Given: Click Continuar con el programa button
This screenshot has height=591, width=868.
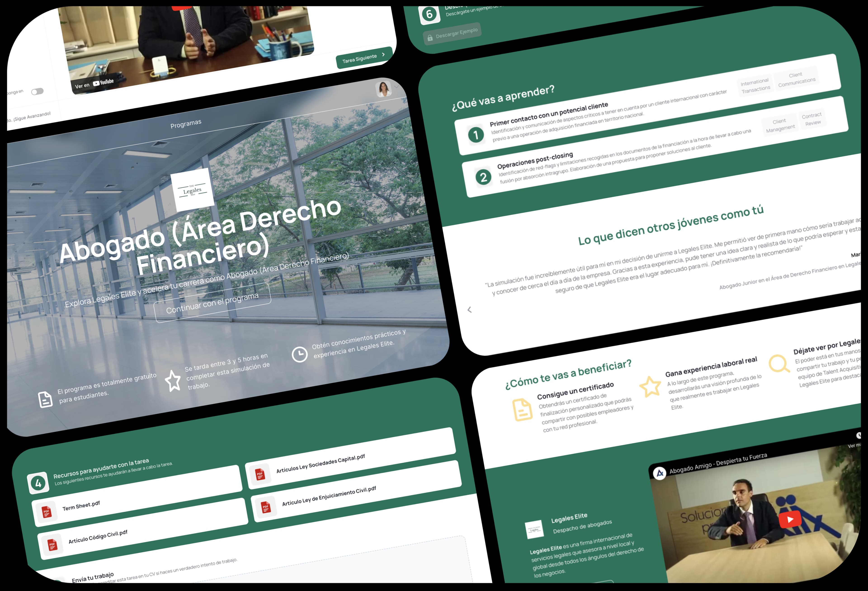Looking at the screenshot, I should click(212, 303).
